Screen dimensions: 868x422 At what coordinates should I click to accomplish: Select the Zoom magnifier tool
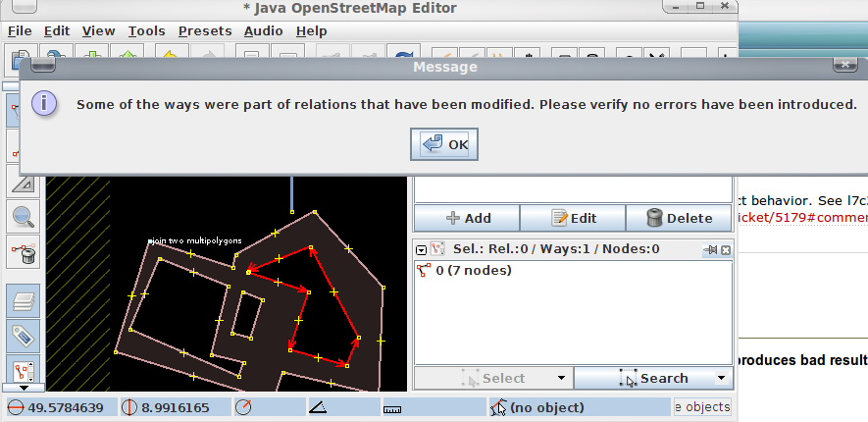pyautogui.click(x=24, y=217)
